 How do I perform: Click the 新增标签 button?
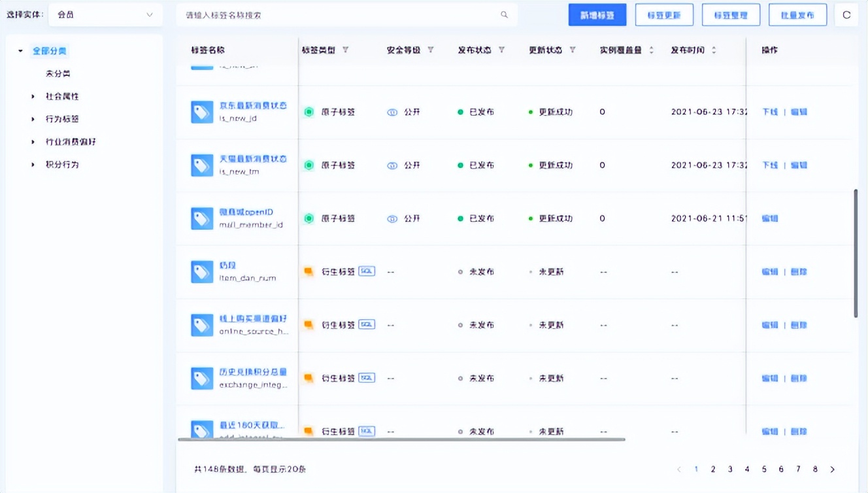point(597,14)
